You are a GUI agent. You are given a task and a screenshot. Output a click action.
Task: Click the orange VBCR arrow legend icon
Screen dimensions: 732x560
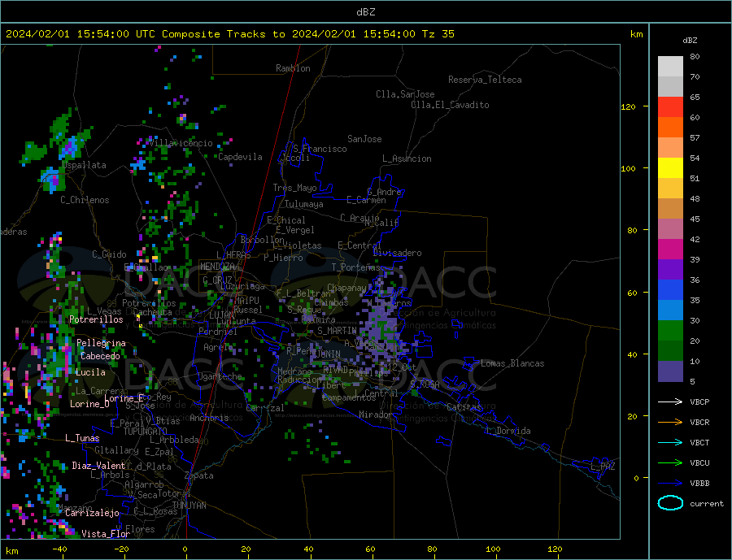point(670,423)
